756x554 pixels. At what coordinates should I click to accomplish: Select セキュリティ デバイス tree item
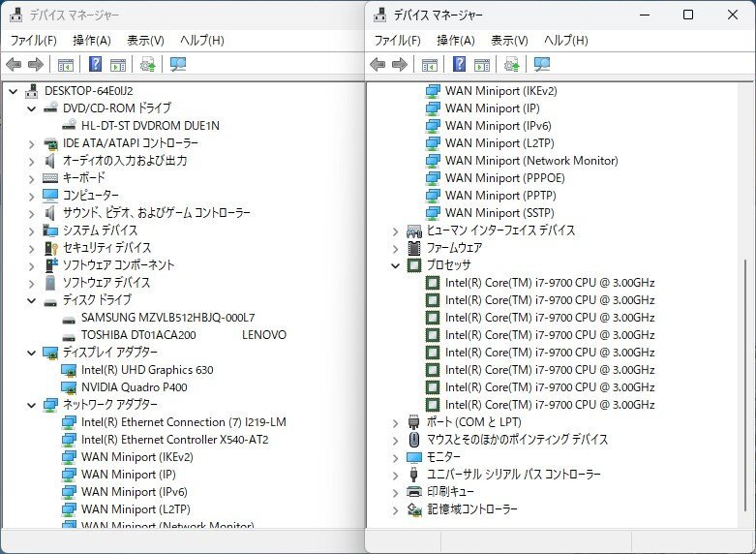click(106, 248)
